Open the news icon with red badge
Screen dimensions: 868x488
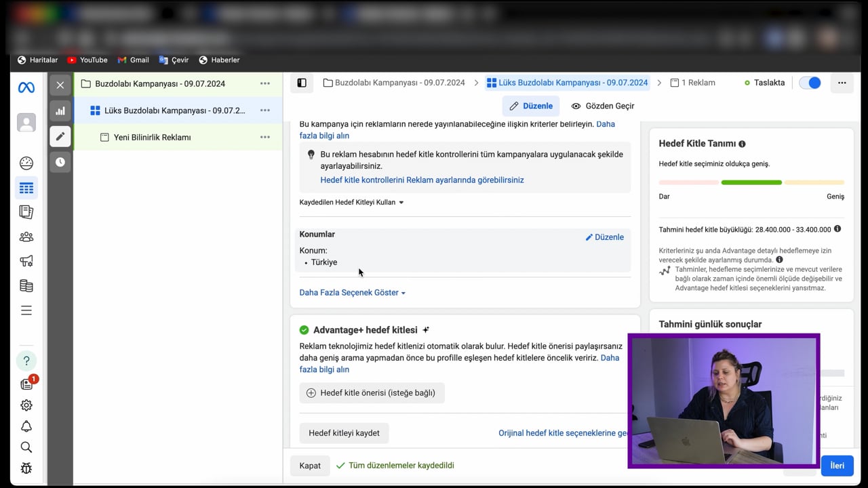(26, 384)
